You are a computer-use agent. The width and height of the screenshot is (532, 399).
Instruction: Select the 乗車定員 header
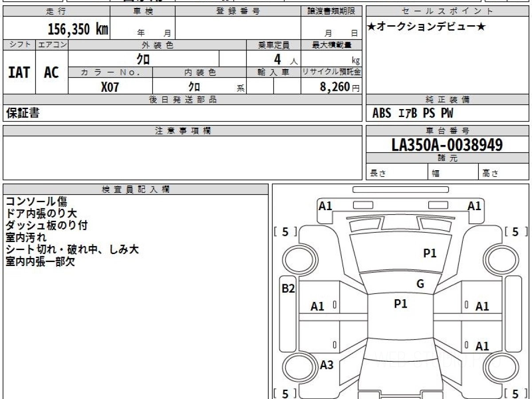pyautogui.click(x=274, y=45)
